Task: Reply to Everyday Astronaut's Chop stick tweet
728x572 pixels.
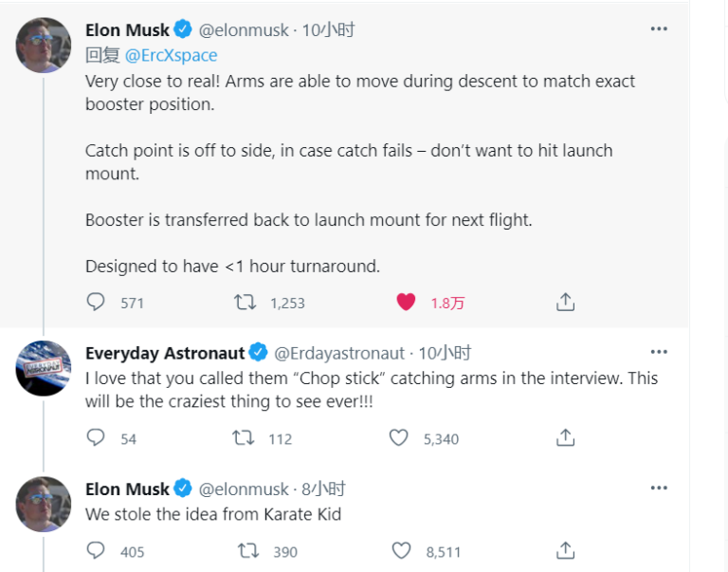Action: (x=96, y=437)
